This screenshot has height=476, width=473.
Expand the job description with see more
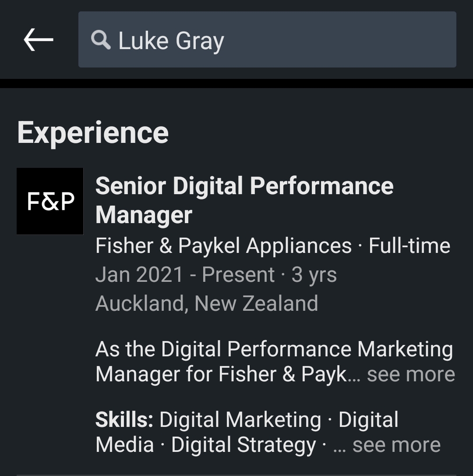(411, 374)
